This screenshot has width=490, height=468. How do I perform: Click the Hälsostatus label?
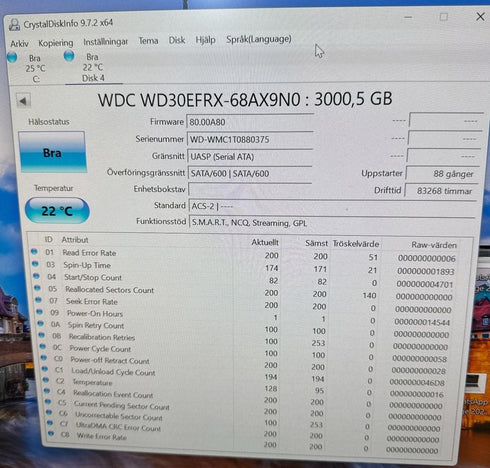(49, 122)
